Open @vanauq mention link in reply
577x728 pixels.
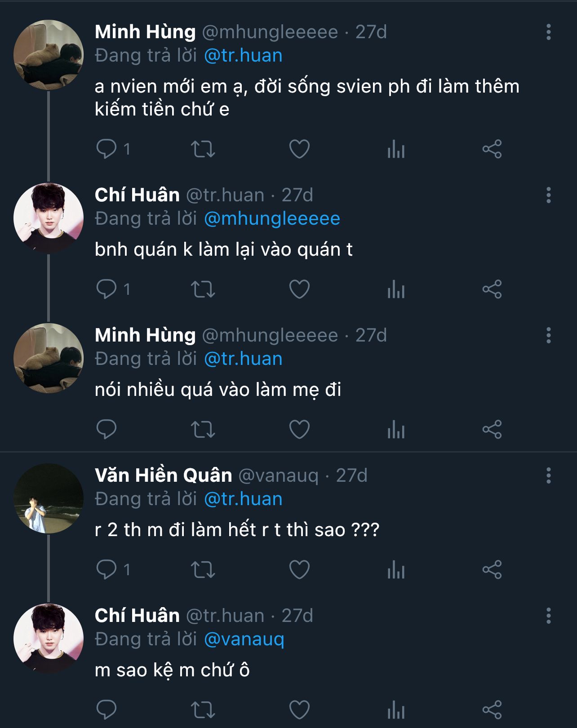click(244, 639)
